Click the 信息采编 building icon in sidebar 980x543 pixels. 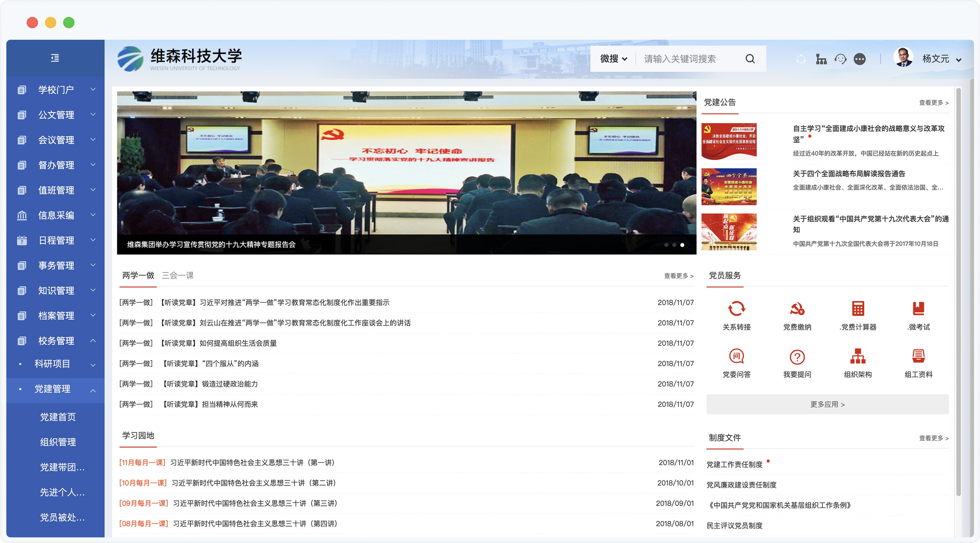click(x=22, y=215)
